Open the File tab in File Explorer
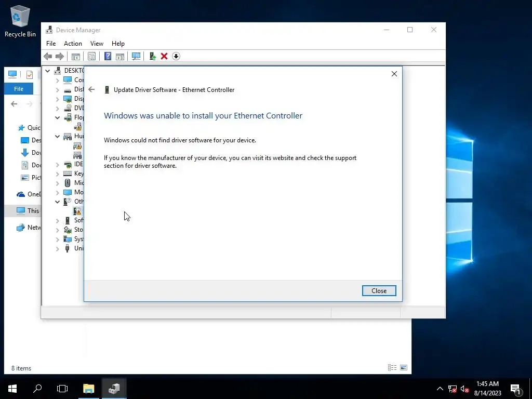This screenshot has height=399, width=532. click(19, 89)
